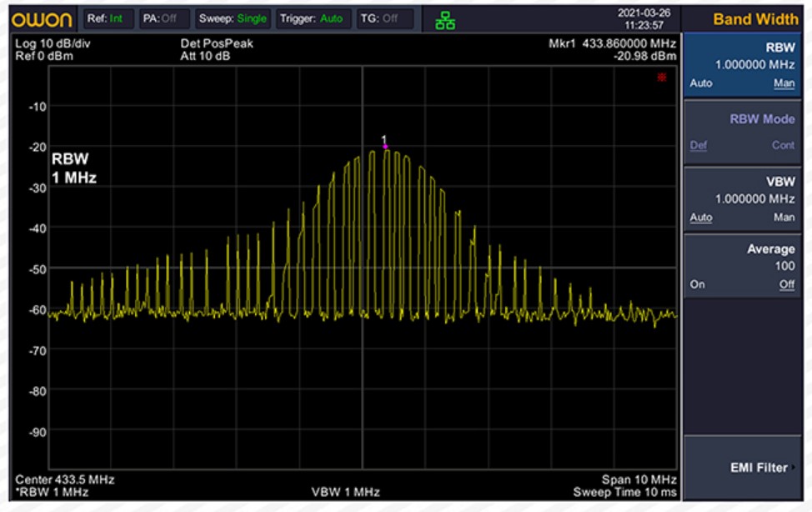Viewport: 812px width, 512px height.
Task: Select the Average 100 softkey
Action: (x=742, y=266)
